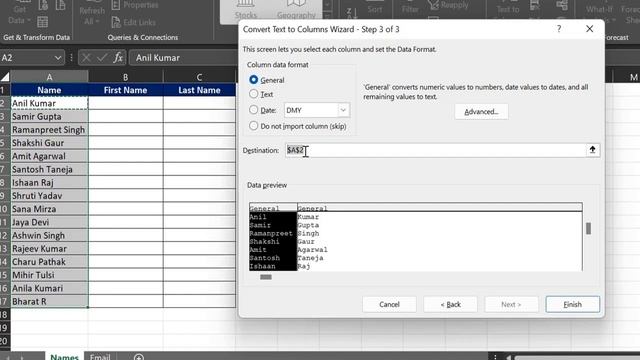Select the cell with Anila Kumari
Screen dimensions: 640x360
tap(49, 288)
